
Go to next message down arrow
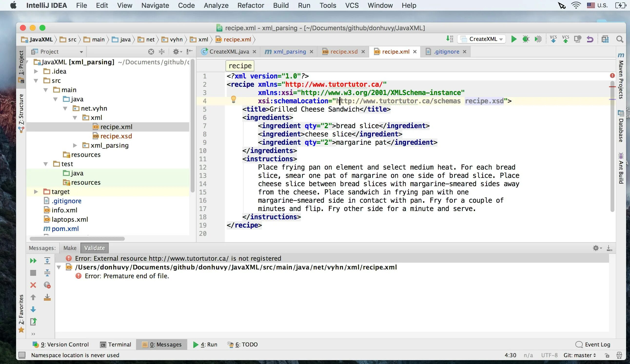tap(33, 309)
